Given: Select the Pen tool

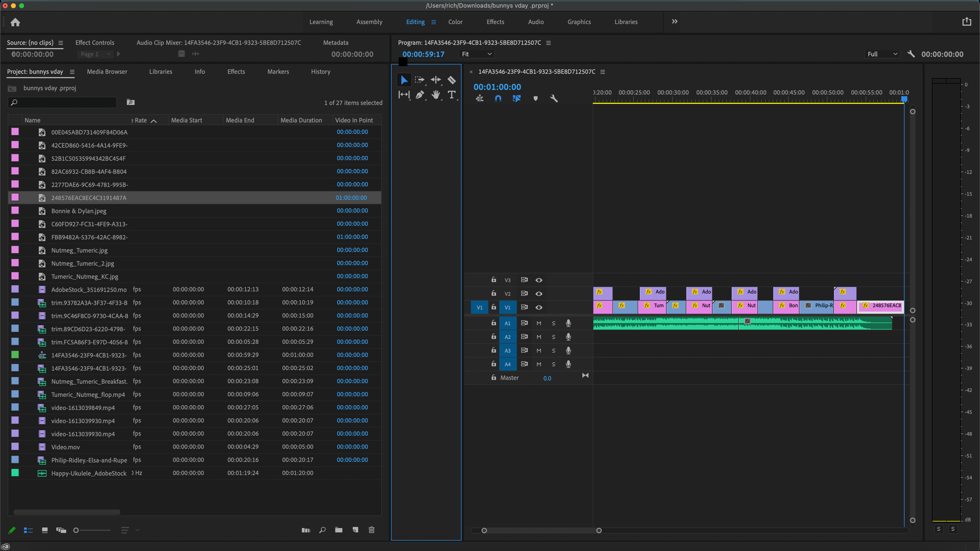Looking at the screenshot, I should [420, 95].
